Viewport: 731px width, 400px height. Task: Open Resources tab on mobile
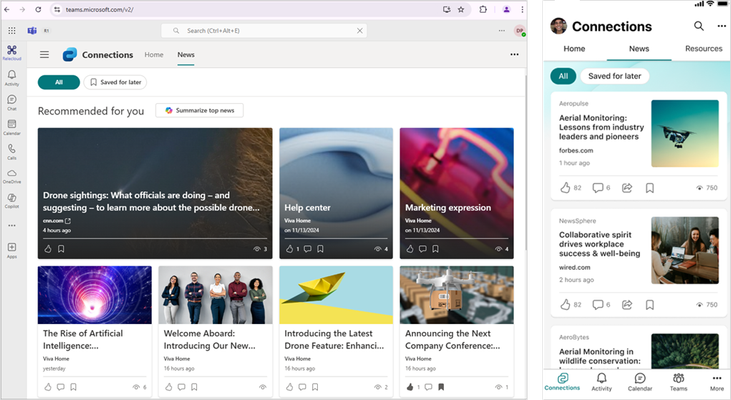(703, 48)
